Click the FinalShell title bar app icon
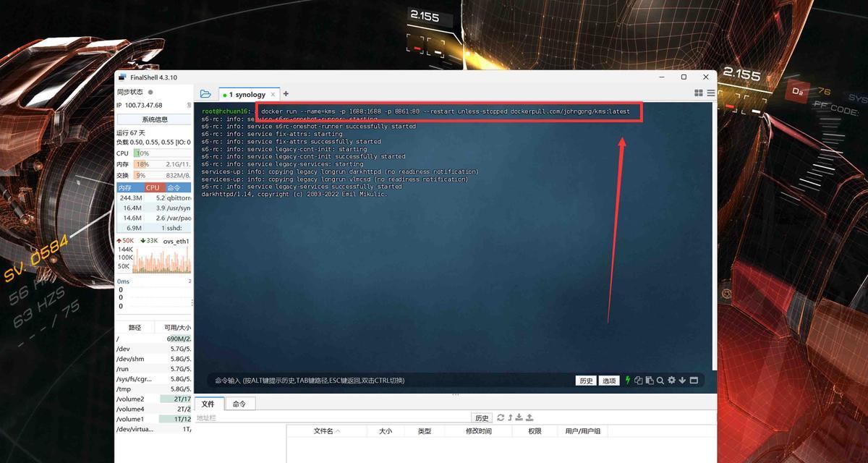Viewport: 868px width, 463px height. [123, 77]
